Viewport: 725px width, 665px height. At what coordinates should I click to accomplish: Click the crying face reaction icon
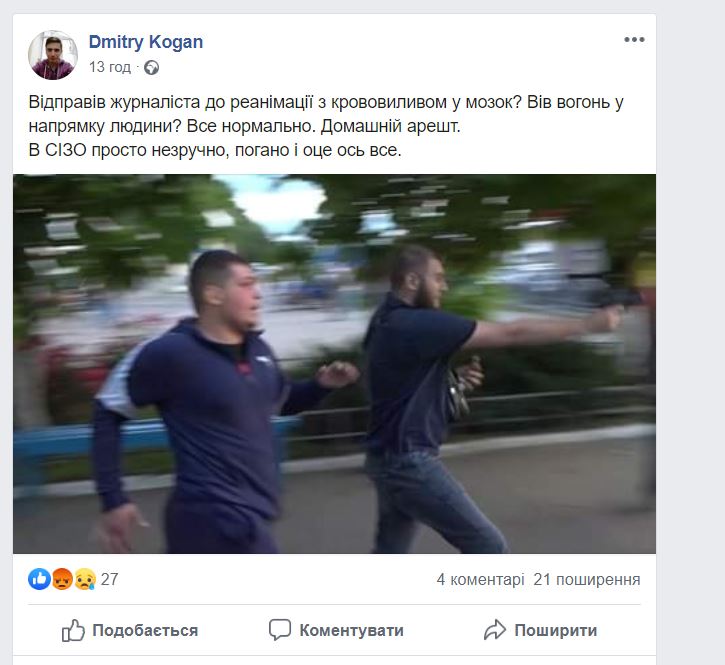click(85, 579)
